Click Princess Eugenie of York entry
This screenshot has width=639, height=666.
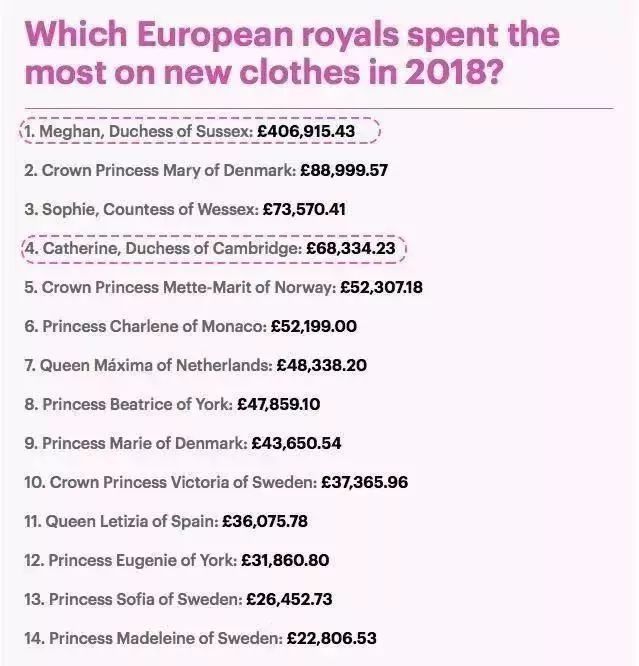(177, 561)
